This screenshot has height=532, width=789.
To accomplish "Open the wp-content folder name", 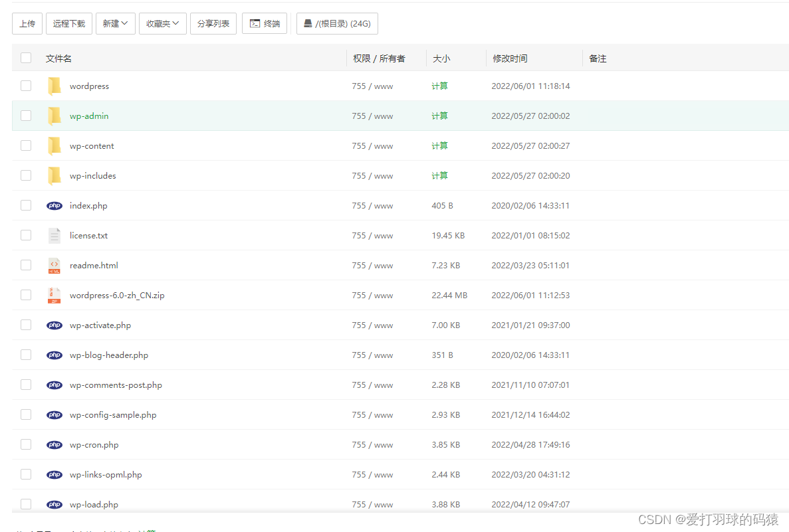I will 92,146.
